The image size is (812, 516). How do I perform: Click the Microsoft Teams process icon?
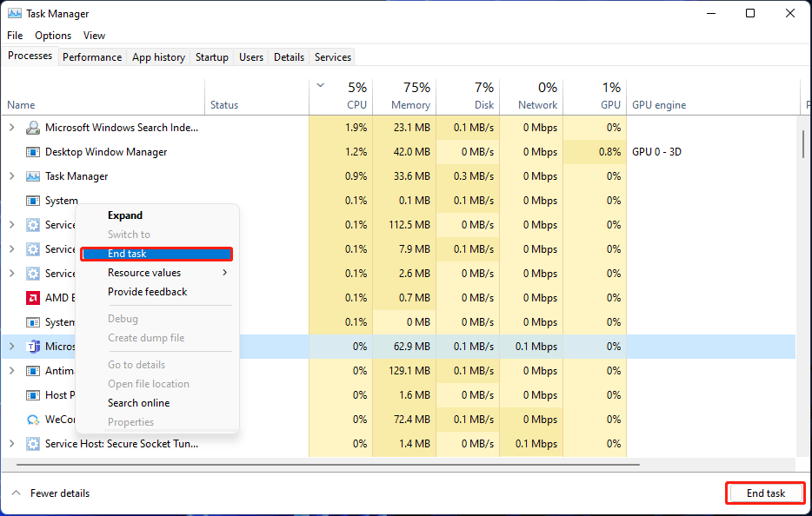(33, 347)
